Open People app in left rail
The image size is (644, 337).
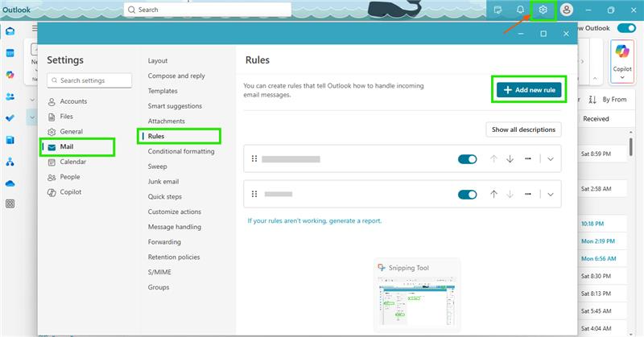pyautogui.click(x=10, y=97)
